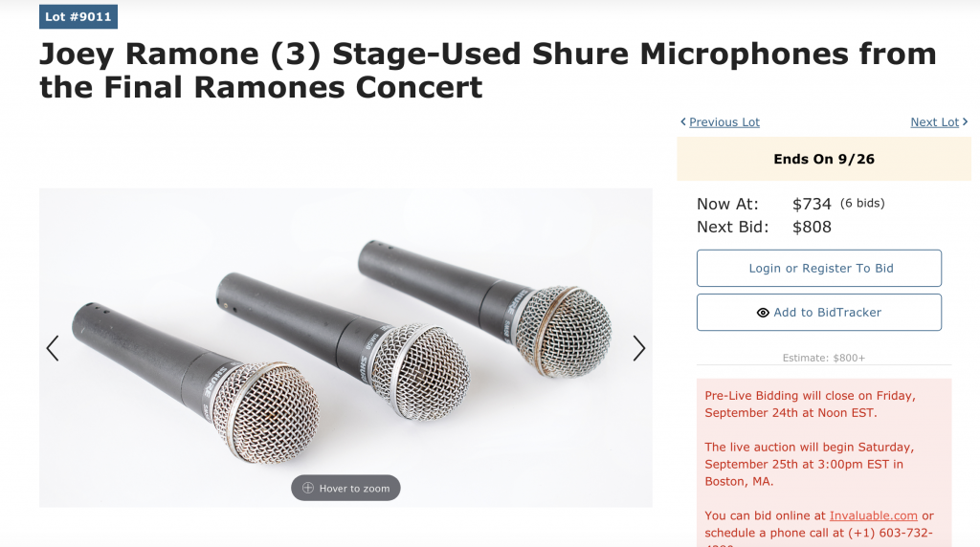The width and height of the screenshot is (980, 547).
Task: Open the Invaluable.com link
Action: click(873, 515)
